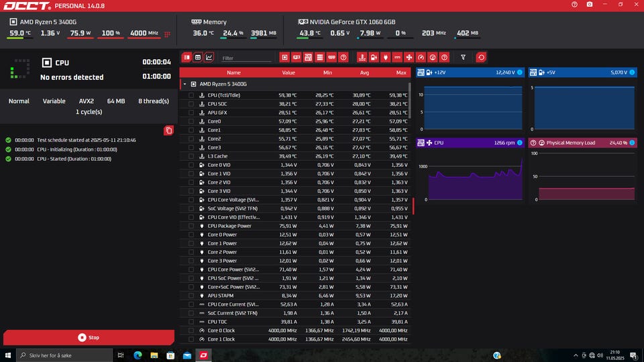Filter fan sensors icon
The image size is (644, 362).
pos(409,58)
